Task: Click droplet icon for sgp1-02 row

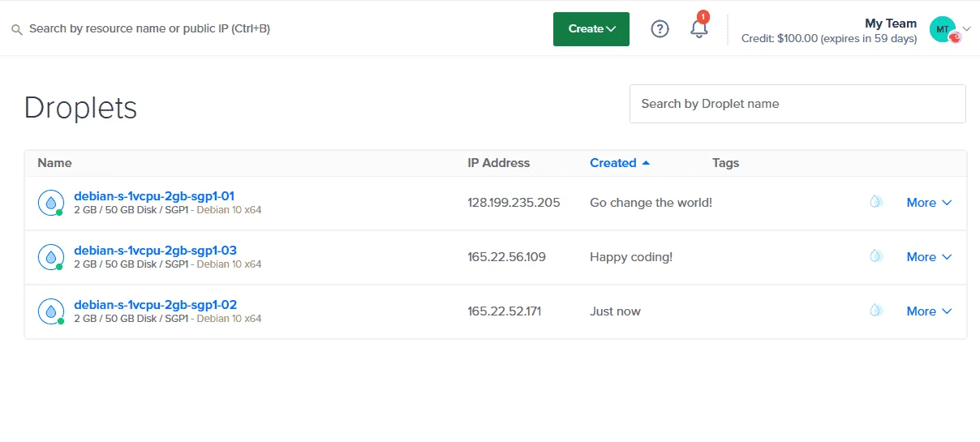Action: pos(51,311)
